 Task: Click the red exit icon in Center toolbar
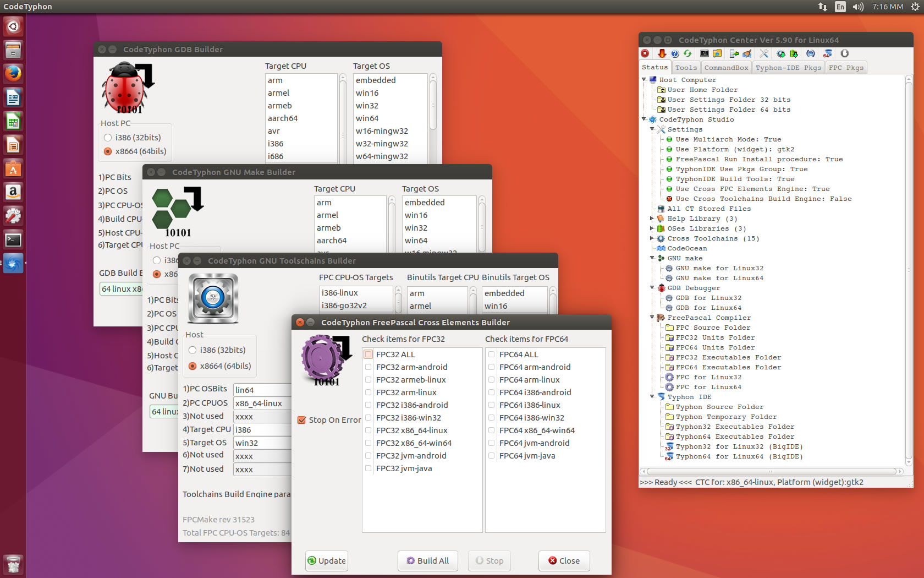645,53
